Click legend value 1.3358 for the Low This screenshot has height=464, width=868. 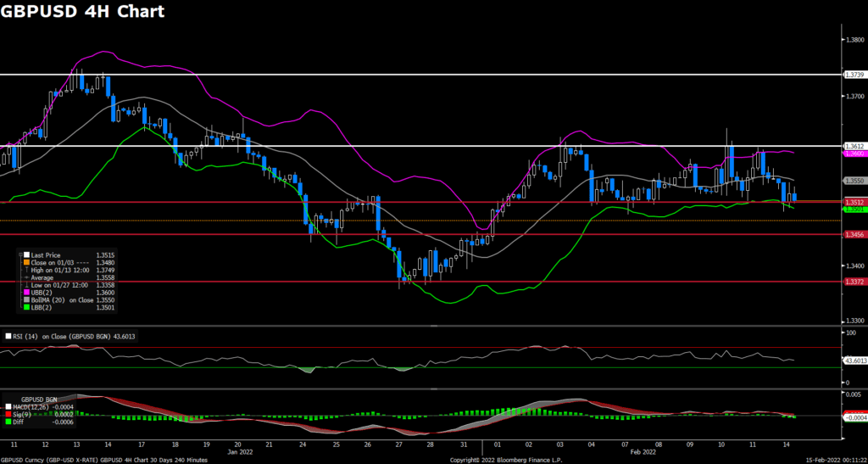tap(104, 285)
